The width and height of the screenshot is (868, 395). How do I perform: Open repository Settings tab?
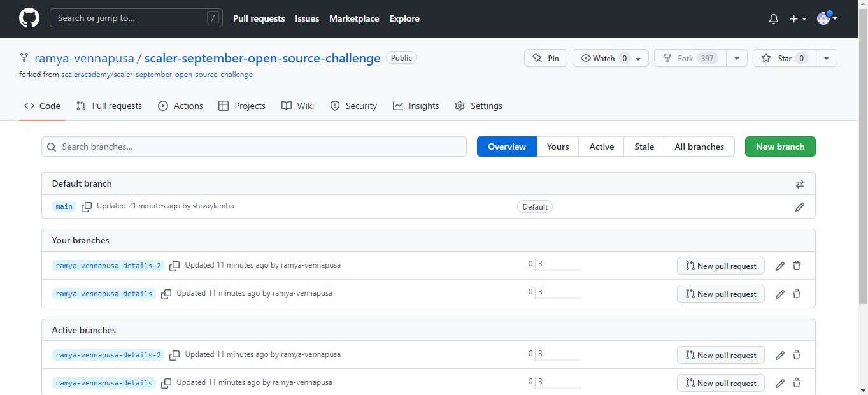(x=478, y=106)
